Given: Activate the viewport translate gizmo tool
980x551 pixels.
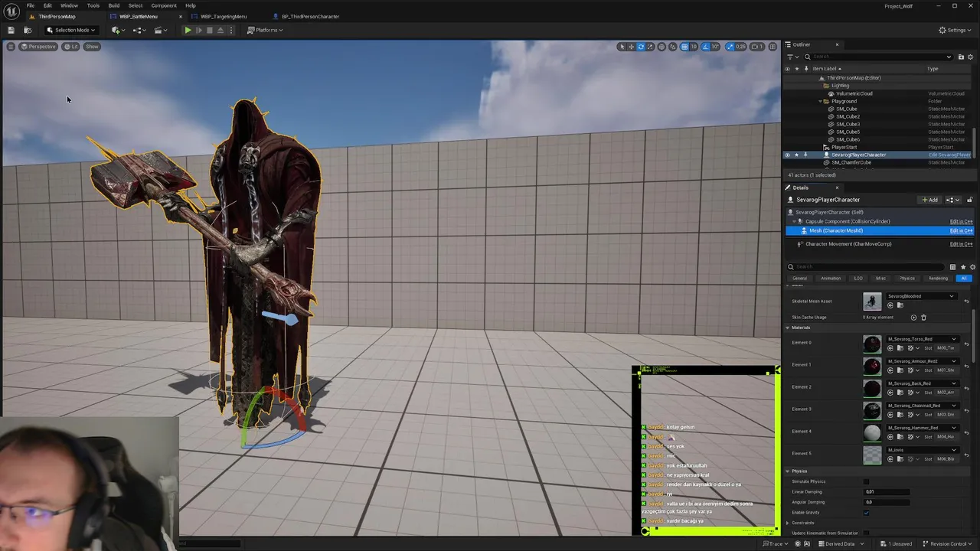Looking at the screenshot, I should click(632, 47).
